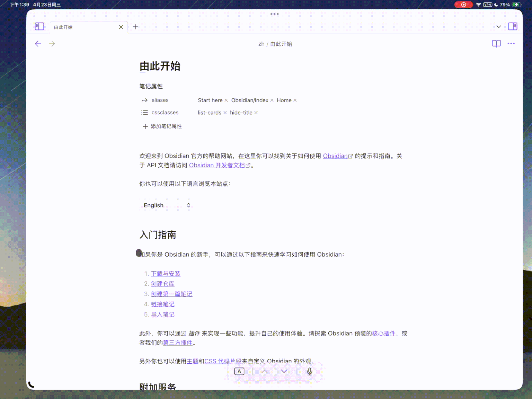The image size is (532, 399).
Task: Expand the tab list chevron
Action: click(x=499, y=27)
